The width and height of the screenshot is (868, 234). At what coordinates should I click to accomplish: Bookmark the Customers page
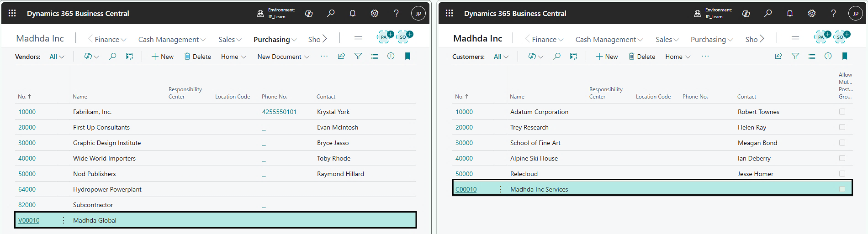pos(845,56)
